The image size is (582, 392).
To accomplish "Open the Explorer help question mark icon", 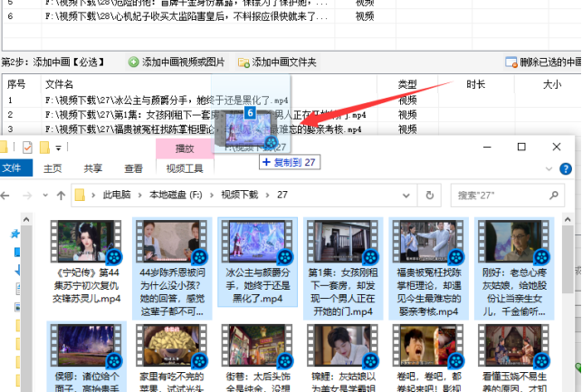I will coord(566,169).
